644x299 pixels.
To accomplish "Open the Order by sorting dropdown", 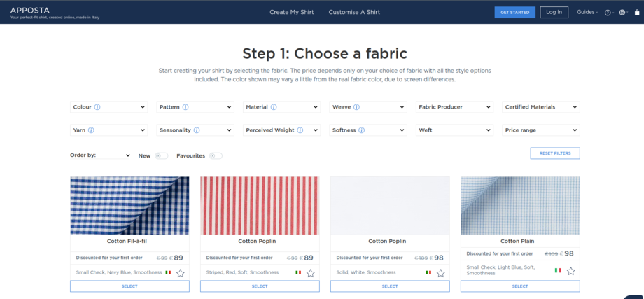I will point(100,155).
